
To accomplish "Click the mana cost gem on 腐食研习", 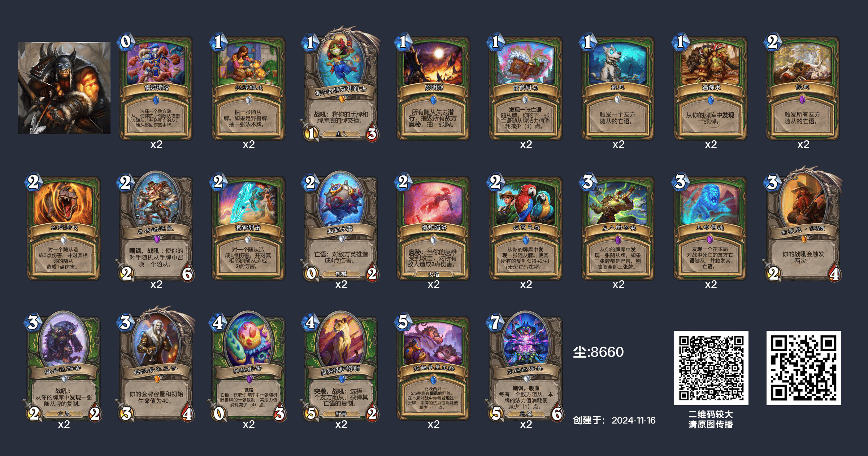I will point(496,42).
